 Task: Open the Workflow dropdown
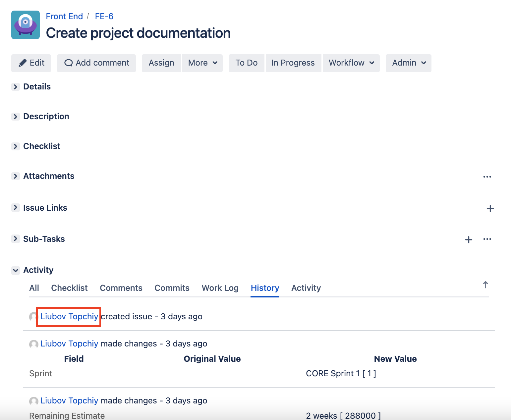351,63
